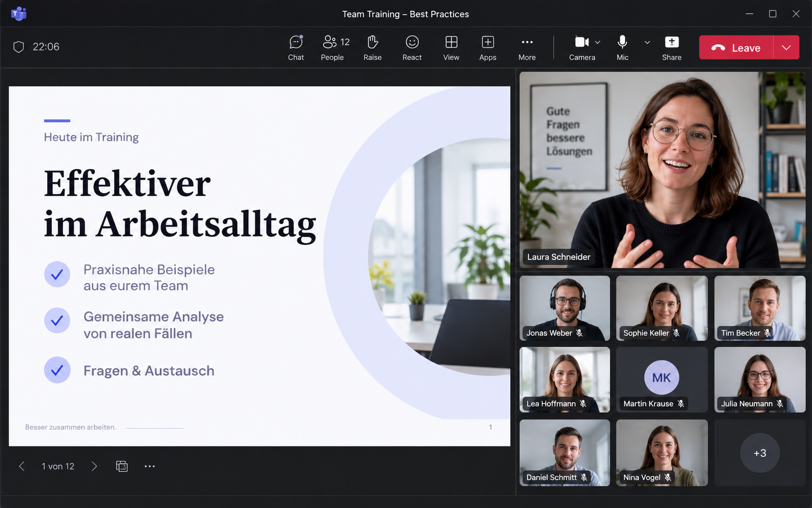Open the Leave options dropdown arrow

pyautogui.click(x=786, y=48)
